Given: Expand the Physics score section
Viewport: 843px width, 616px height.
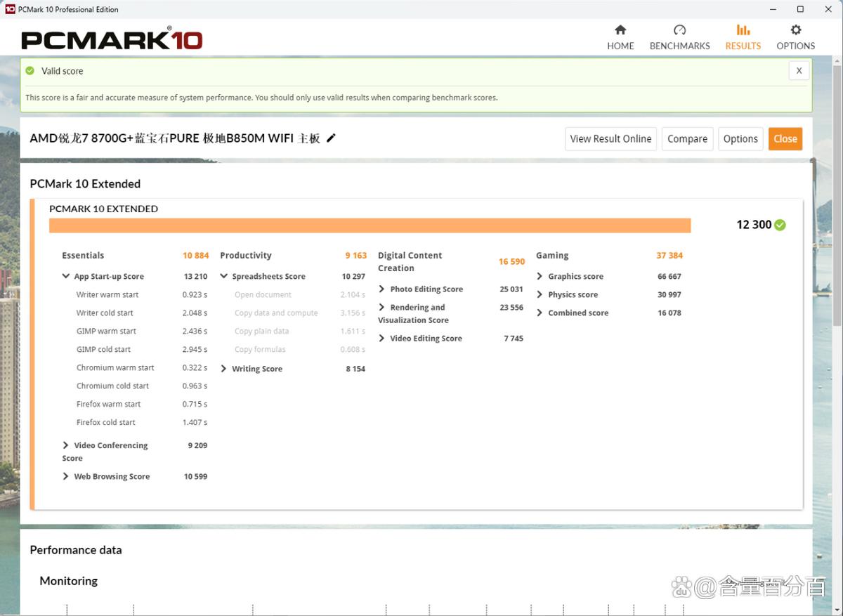Looking at the screenshot, I should click(540, 295).
